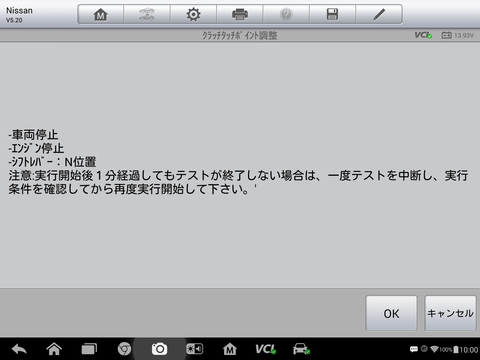Screen dimensions: 480x360
Task: Open the MaxiSys home icon in top toolbar
Action: [x=100, y=14]
